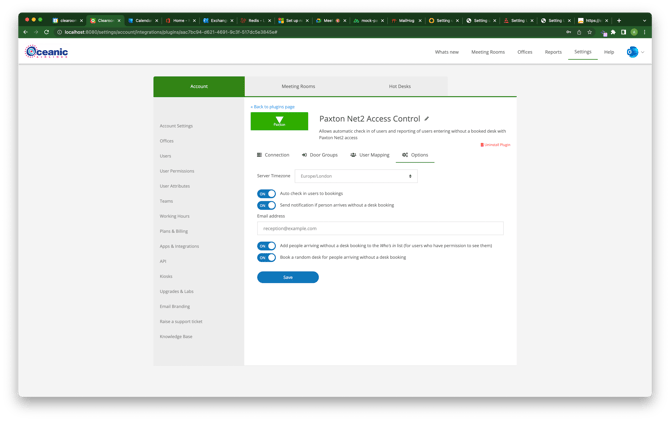Open the Server Timezone dropdown
Image resolution: width=670 pixels, height=421 pixels.
(x=355, y=176)
